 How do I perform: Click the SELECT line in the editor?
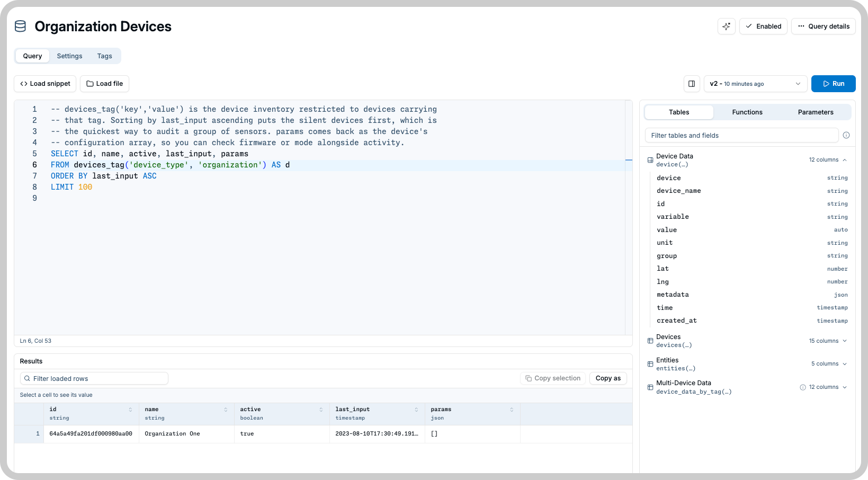click(149, 154)
